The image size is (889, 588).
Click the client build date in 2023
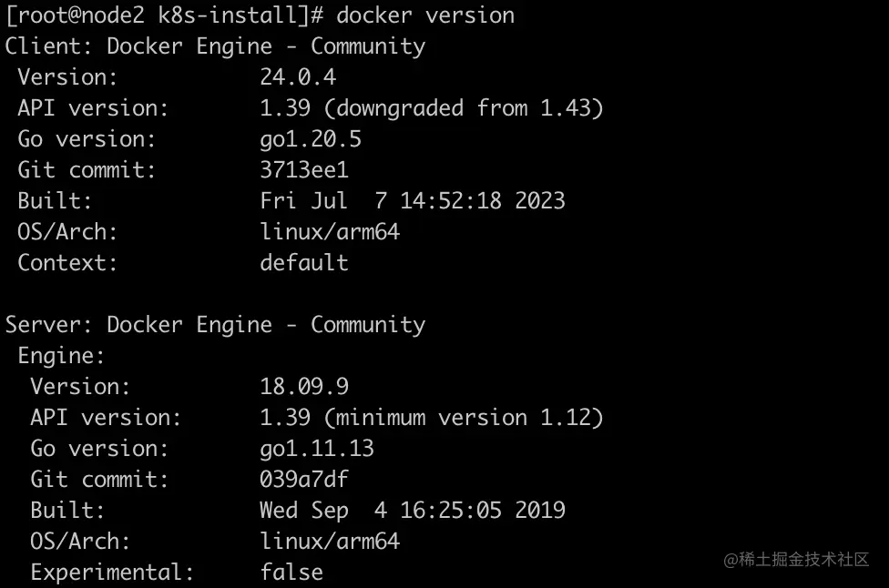pos(412,201)
